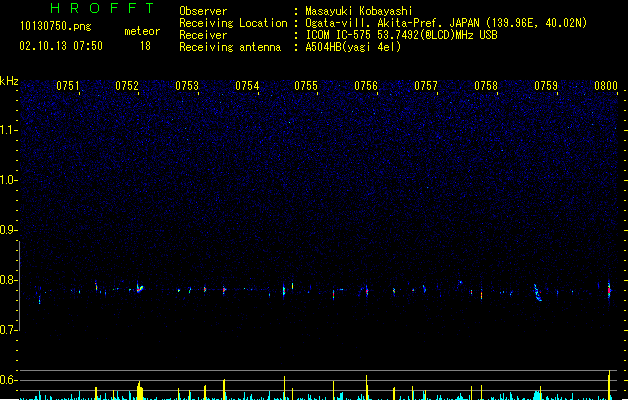Click the meteor count value 18
The height and width of the screenshot is (400, 629).
[145, 46]
